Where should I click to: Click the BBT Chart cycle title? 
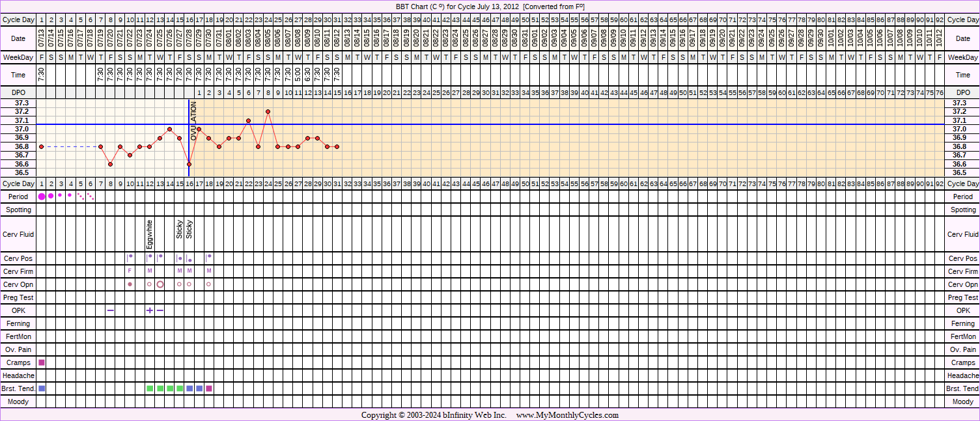point(490,7)
